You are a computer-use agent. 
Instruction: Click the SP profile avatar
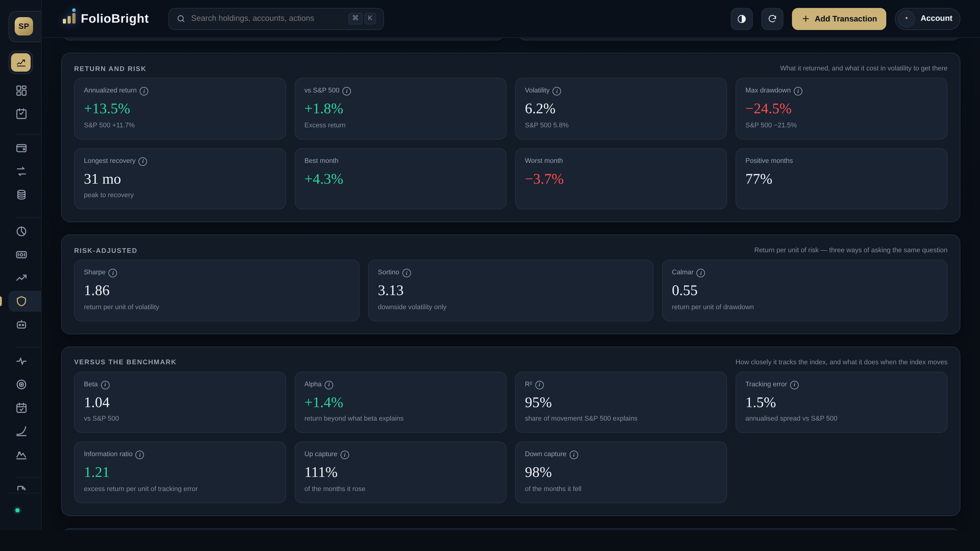pyautogui.click(x=24, y=26)
